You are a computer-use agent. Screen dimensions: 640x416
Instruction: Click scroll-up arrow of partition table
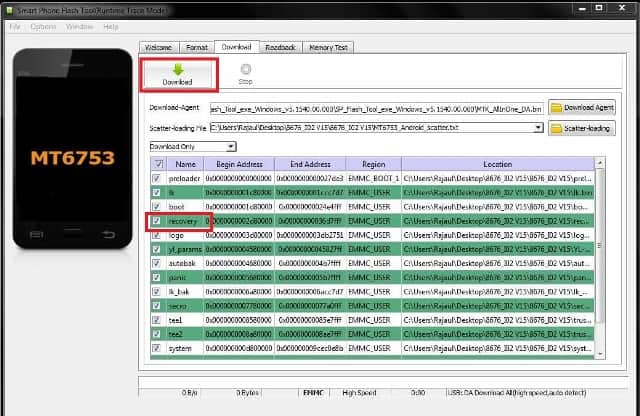pos(600,163)
